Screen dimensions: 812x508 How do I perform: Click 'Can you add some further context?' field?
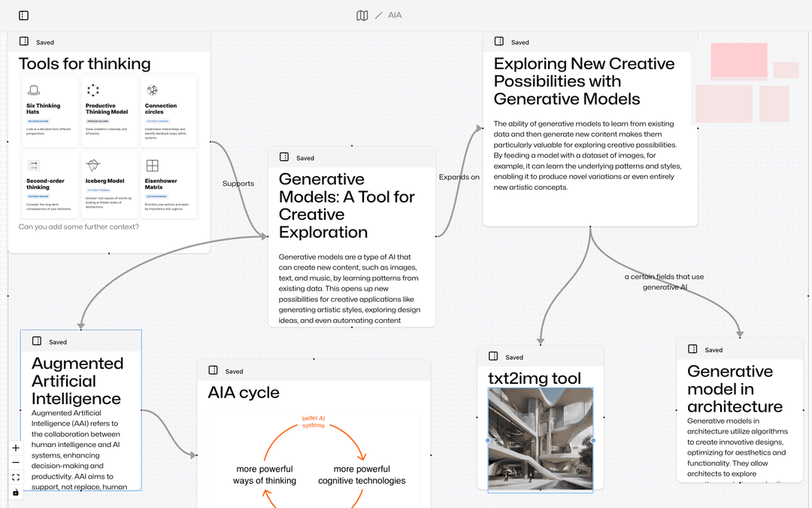[79, 227]
